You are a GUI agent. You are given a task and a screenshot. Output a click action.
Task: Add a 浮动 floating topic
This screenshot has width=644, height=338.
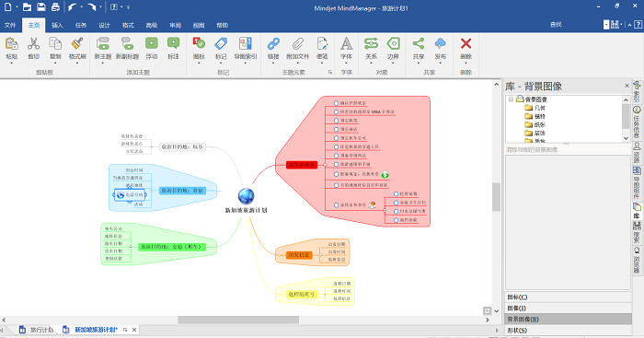[152, 49]
